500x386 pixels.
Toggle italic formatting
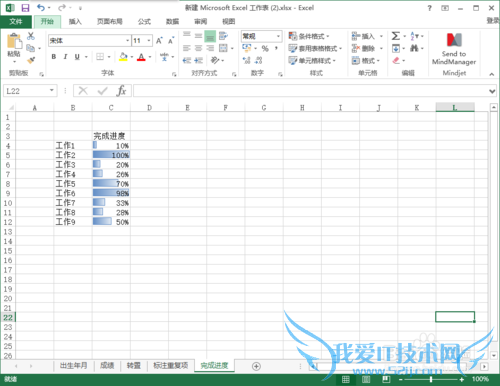click(65, 57)
